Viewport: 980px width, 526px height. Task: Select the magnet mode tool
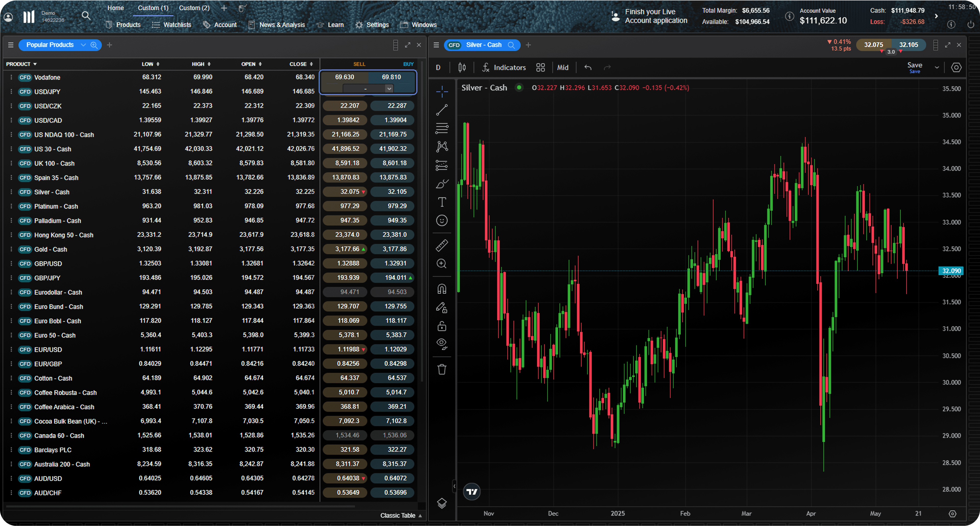click(x=442, y=289)
